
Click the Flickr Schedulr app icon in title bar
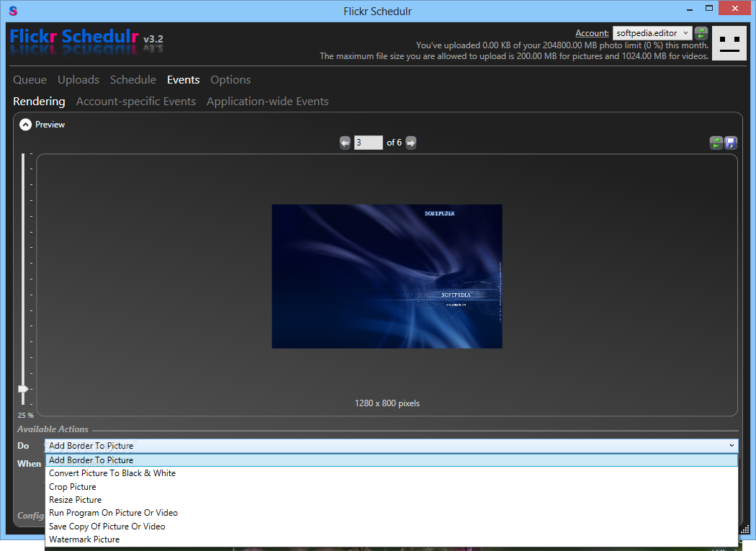pyautogui.click(x=13, y=11)
